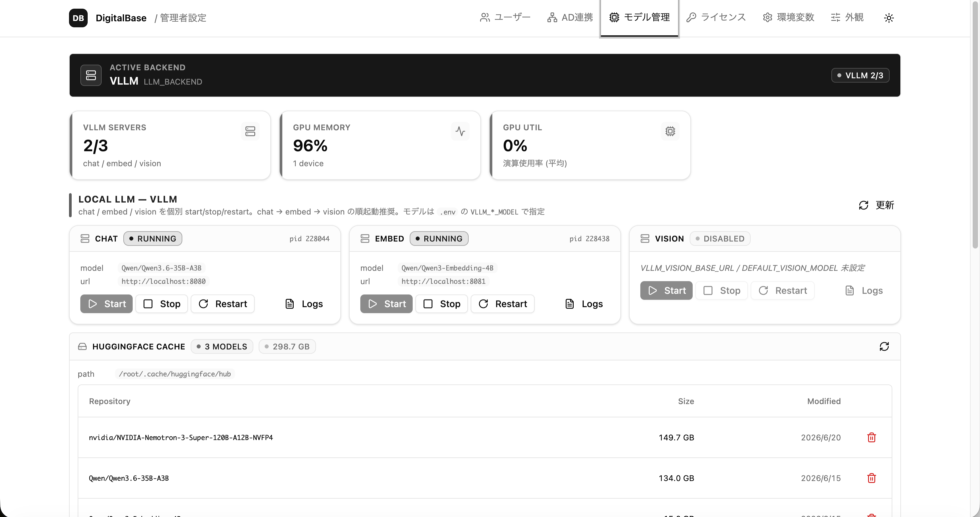
Task: Click the Qwen/Qwen3-Embedding-4B model value
Action: coord(447,268)
